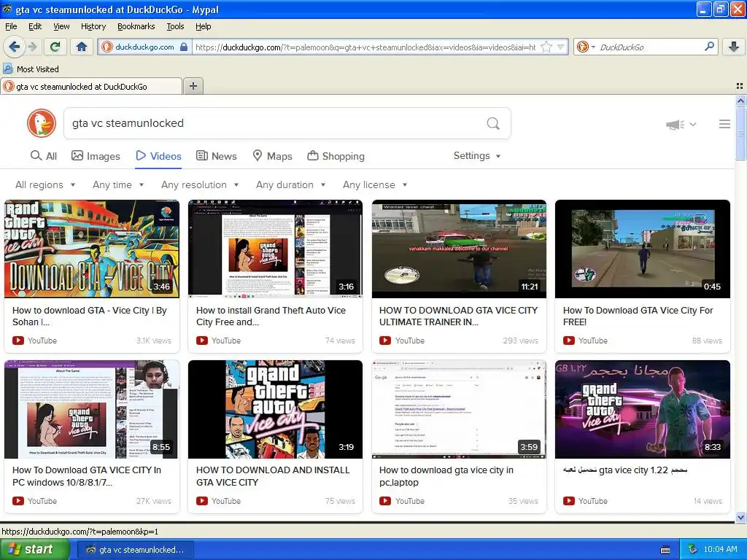747x560 pixels.
Task: Open the File menu
Action: (11, 26)
